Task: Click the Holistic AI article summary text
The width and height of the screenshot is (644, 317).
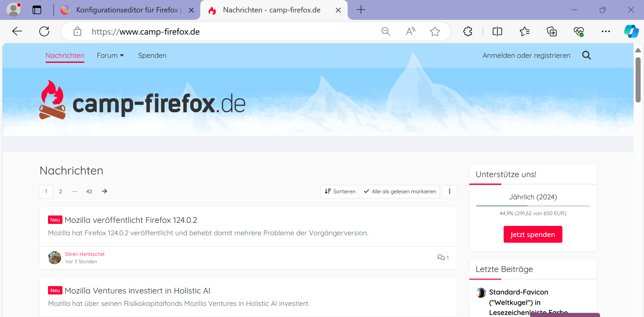Action: pyautogui.click(x=179, y=304)
